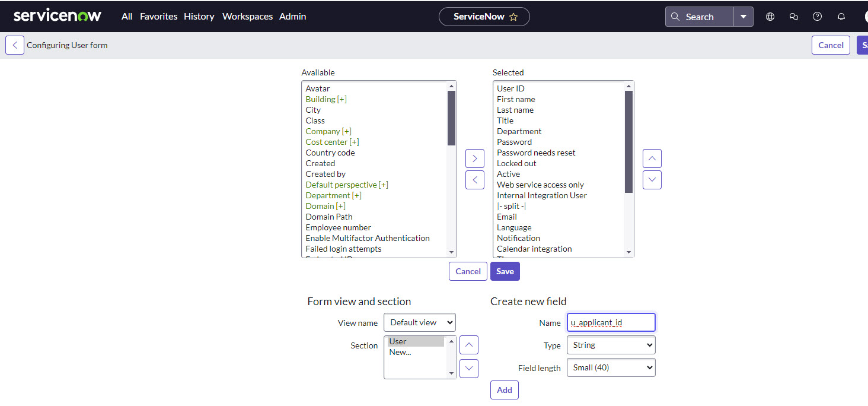Screen dimensions: 868x406
Task: Select Web service access only in Selected
Action: click(x=540, y=185)
